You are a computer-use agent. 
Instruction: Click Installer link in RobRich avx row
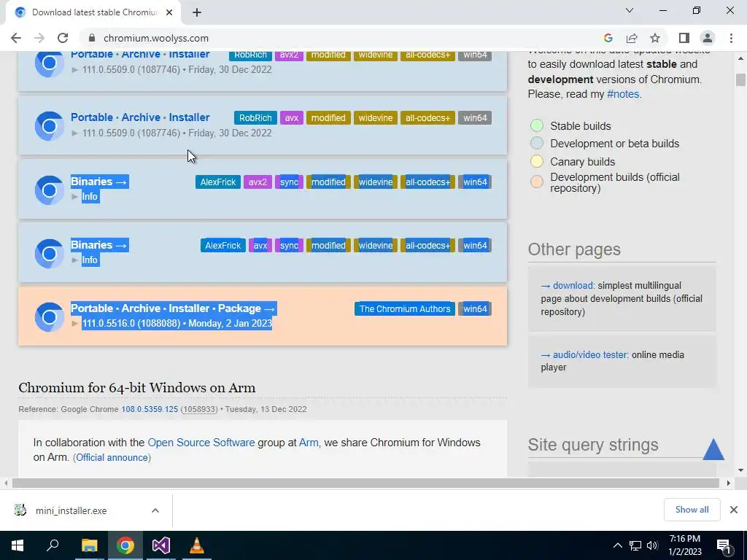coord(189,117)
